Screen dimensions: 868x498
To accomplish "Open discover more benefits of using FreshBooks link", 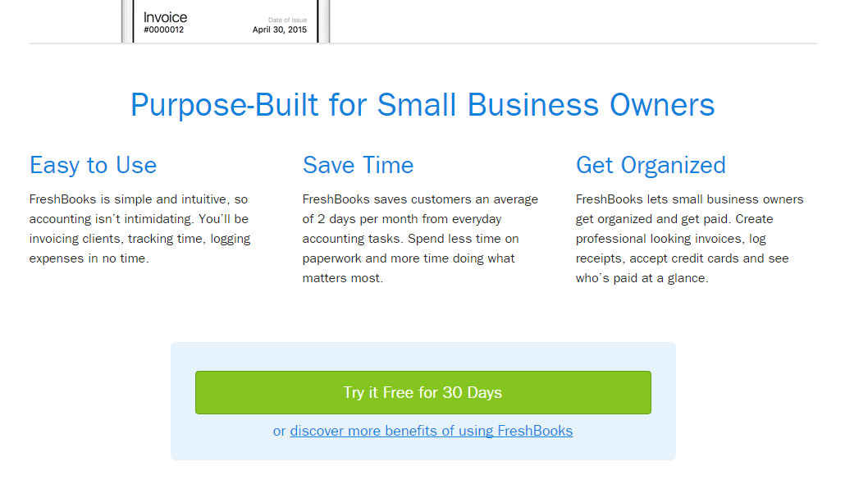I will [432, 431].
